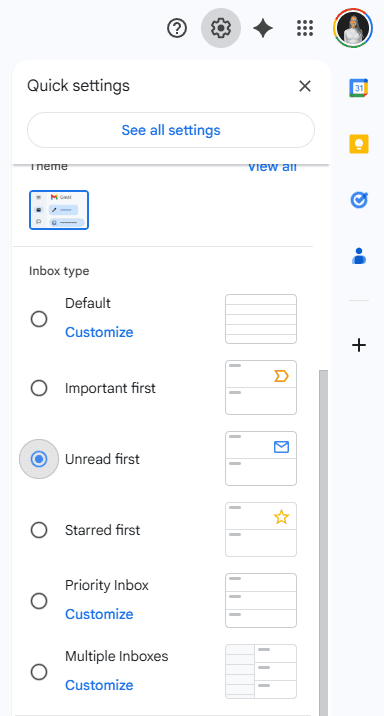This screenshot has width=384, height=716.
Task: Open Google Calendar in side panel
Action: point(359,88)
